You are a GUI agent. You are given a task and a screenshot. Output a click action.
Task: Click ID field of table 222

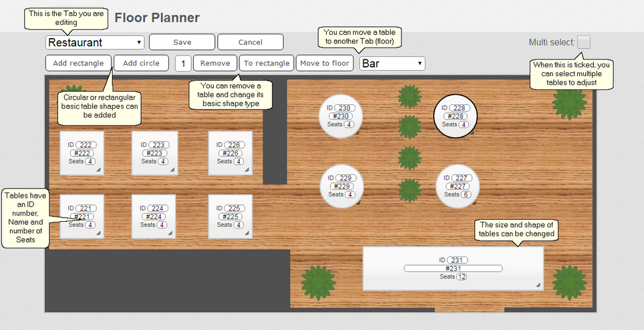86,145
